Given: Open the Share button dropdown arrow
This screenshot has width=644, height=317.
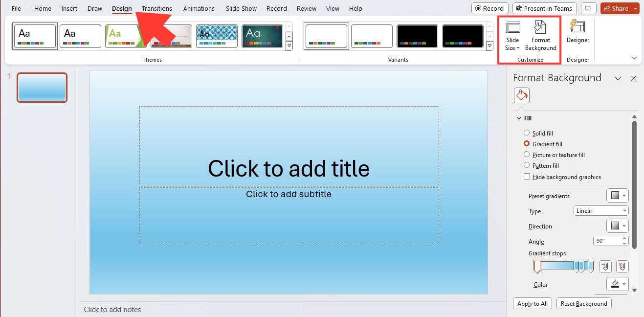Looking at the screenshot, I should tap(635, 8).
